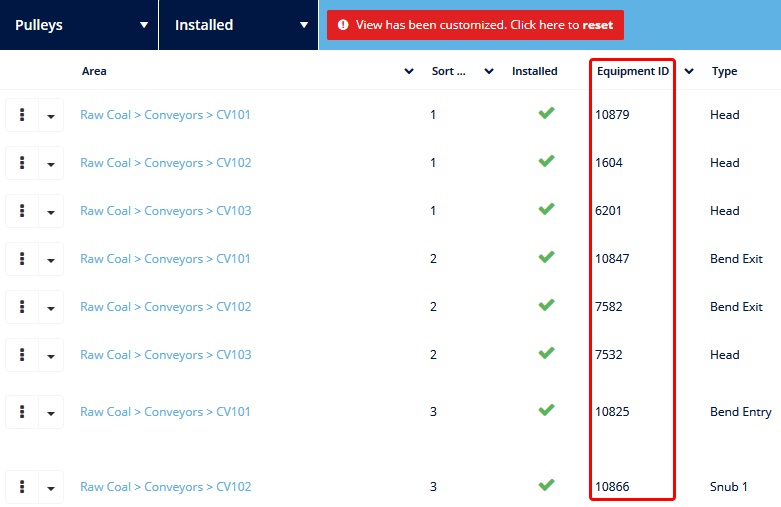The image size is (781, 507).
Task: Select equipment ID 10825 cell
Action: point(612,412)
